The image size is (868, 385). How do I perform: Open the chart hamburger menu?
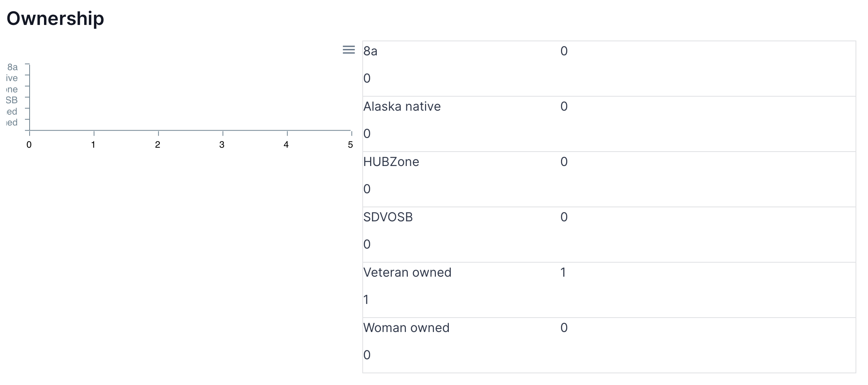[349, 50]
